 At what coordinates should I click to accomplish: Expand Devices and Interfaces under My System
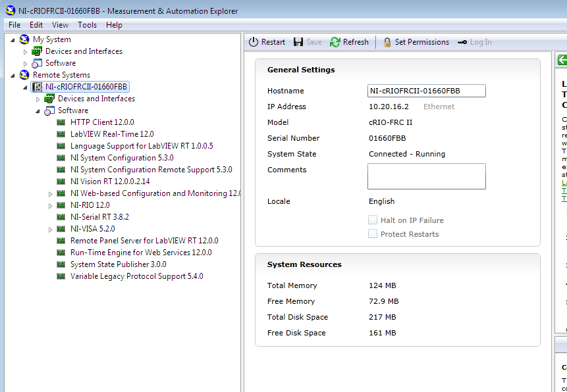coord(25,52)
